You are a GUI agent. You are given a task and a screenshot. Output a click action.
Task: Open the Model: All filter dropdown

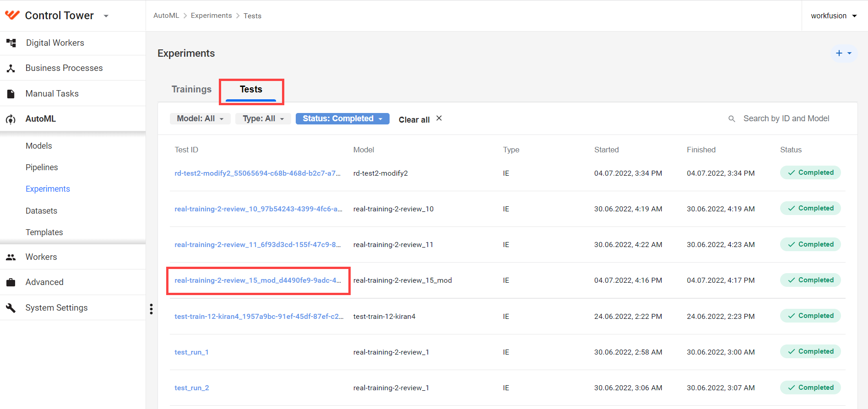200,118
